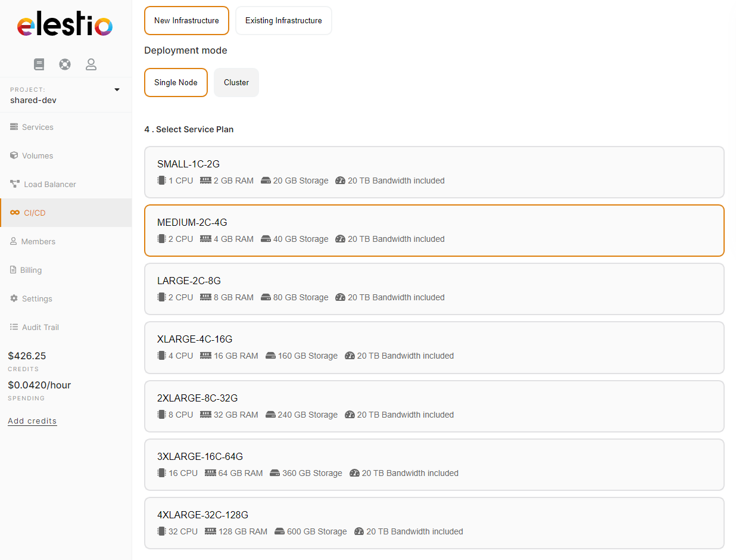Select the LARGE-2C-8G service plan
Image resolution: width=736 pixels, height=560 pixels.
point(434,289)
